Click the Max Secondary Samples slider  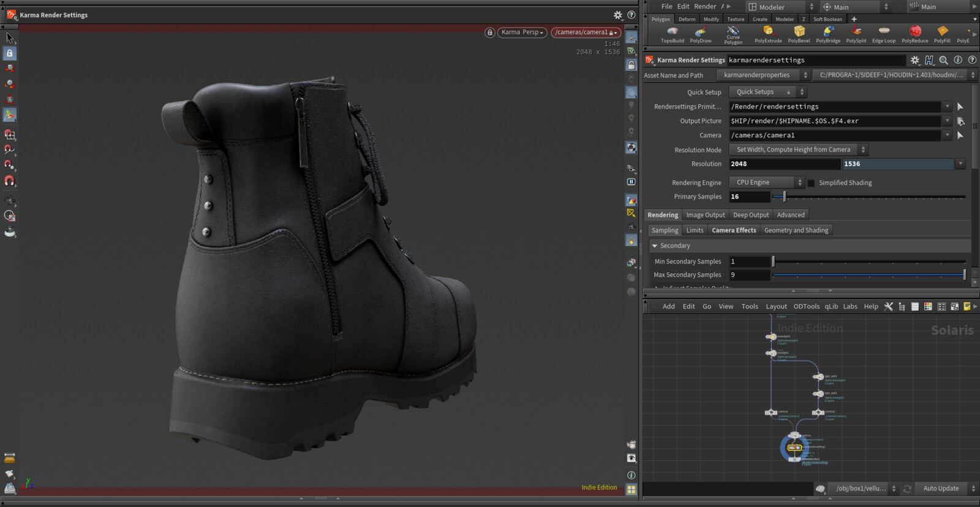[x=869, y=275]
